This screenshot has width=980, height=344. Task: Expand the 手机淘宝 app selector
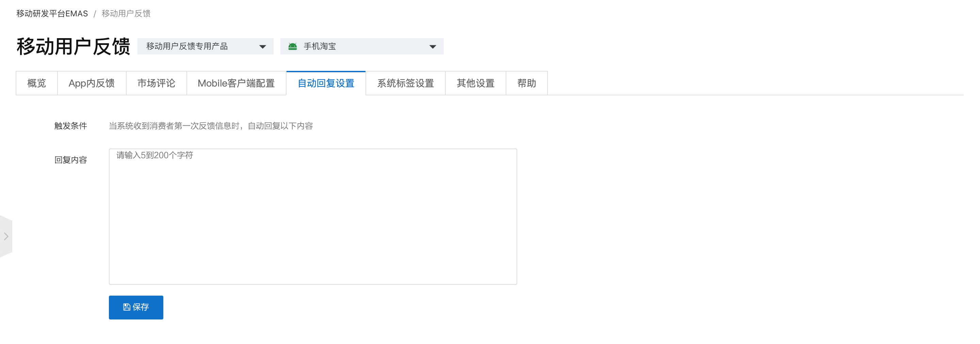[x=362, y=46]
